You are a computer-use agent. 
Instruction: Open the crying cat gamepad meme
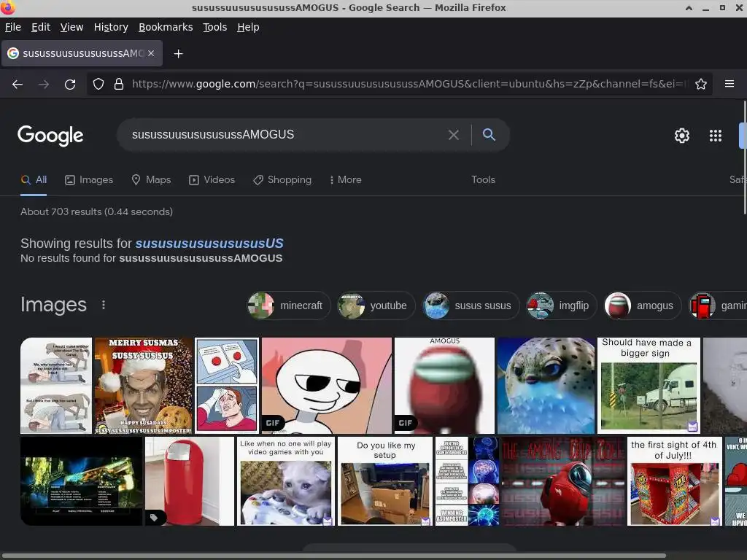click(286, 481)
